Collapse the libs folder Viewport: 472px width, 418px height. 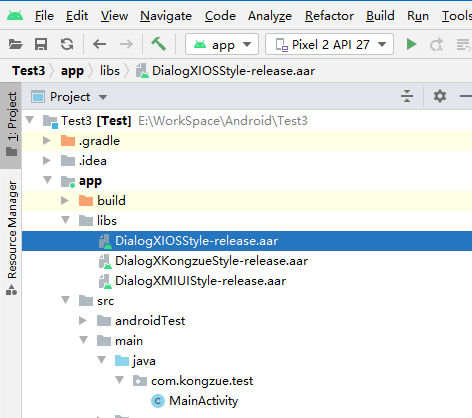[x=66, y=220]
